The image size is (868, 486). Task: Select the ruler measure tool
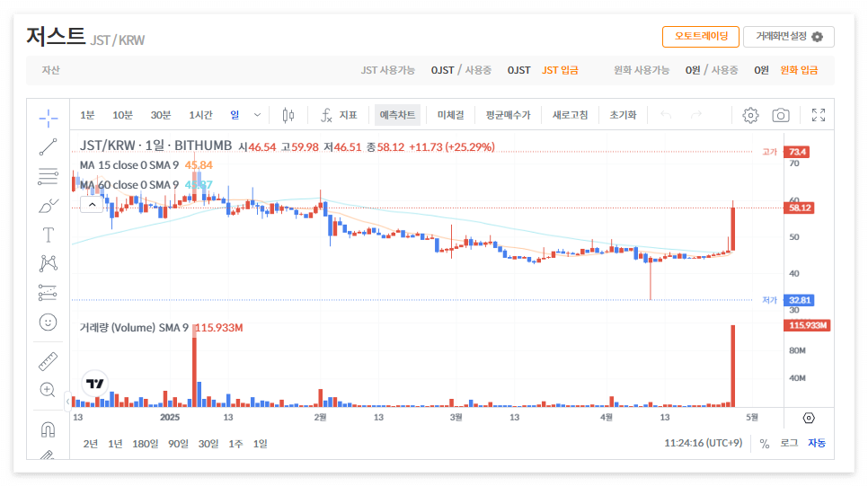pos(49,361)
